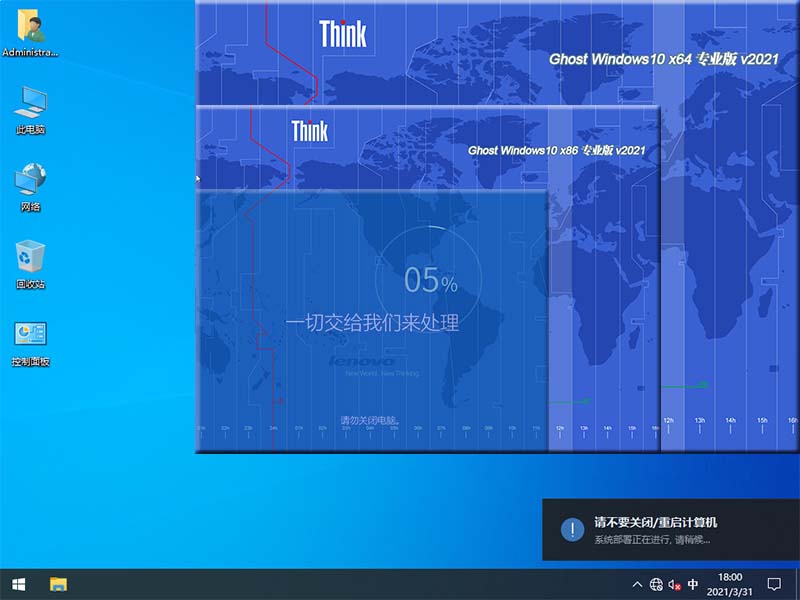
Task: Click the muted volume speaker icon
Action: (x=674, y=584)
